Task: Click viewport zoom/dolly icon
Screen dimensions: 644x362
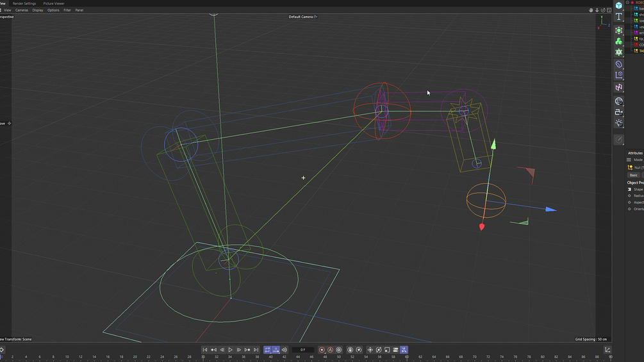Action: (x=597, y=10)
